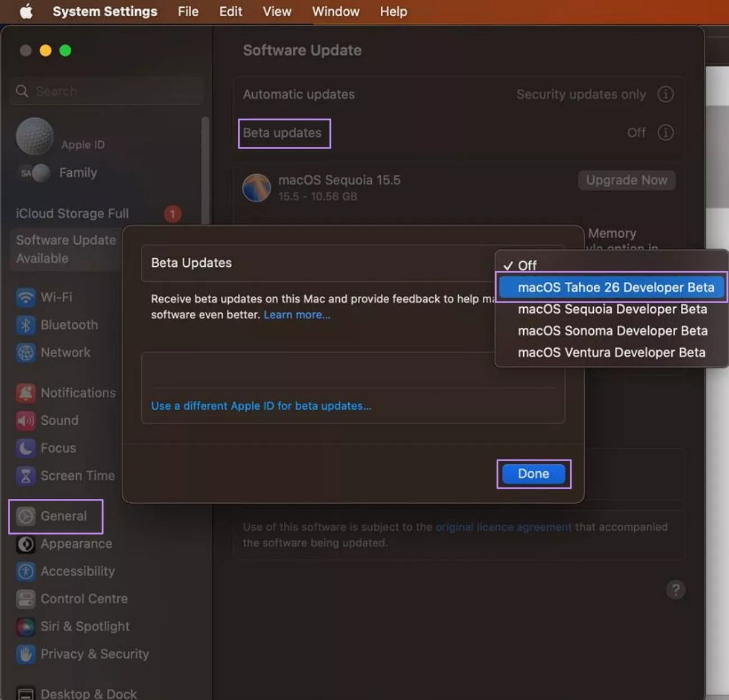729x700 pixels.
Task: Click the Network label in sidebar
Action: (65, 353)
